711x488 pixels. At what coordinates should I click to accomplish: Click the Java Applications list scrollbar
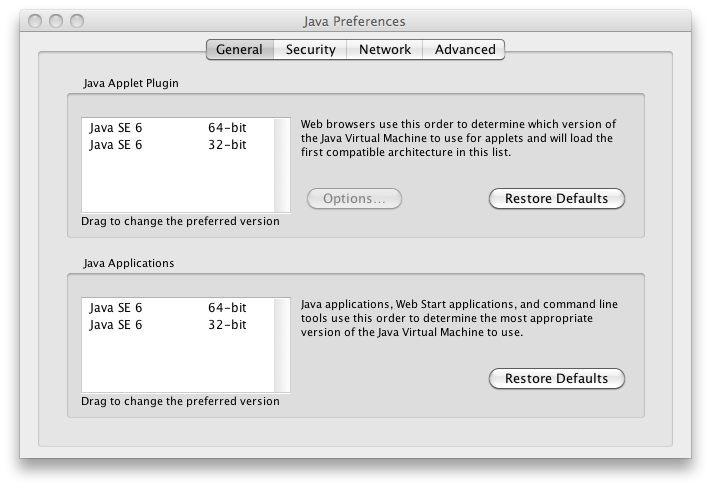coord(282,345)
